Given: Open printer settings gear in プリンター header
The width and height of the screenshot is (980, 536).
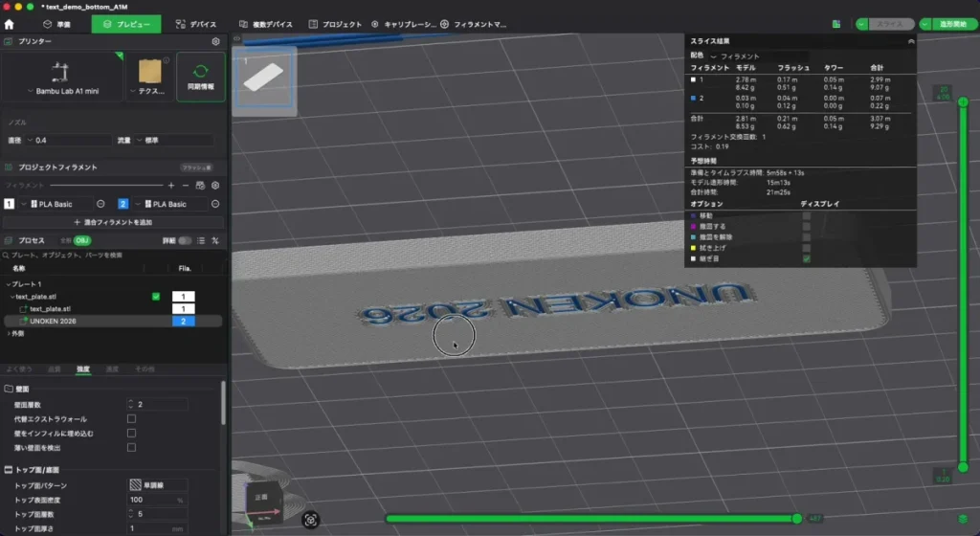Looking at the screenshot, I should (x=215, y=41).
